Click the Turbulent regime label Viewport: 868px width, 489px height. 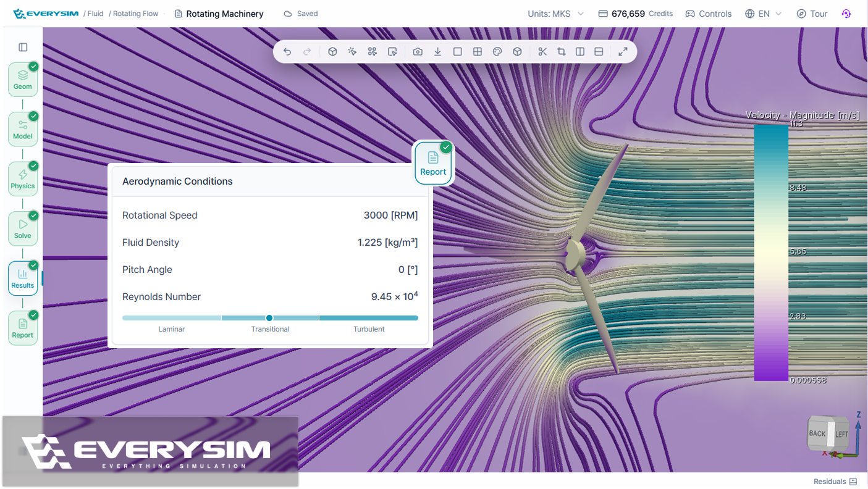369,329
